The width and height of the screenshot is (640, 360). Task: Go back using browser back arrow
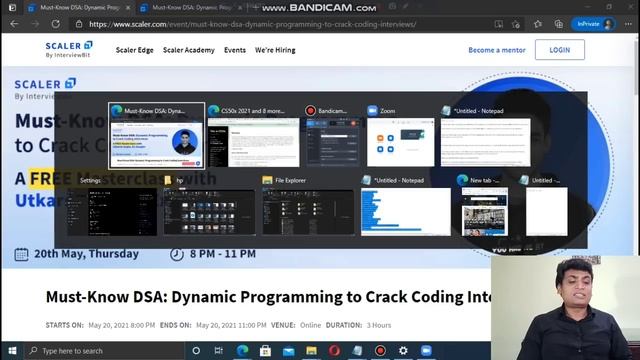point(14,24)
